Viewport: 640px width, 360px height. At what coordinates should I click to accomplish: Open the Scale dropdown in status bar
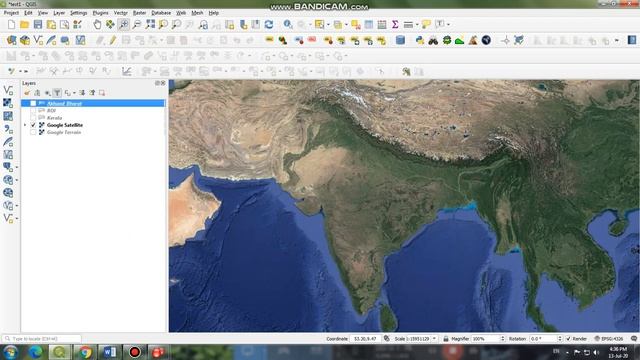[434, 339]
